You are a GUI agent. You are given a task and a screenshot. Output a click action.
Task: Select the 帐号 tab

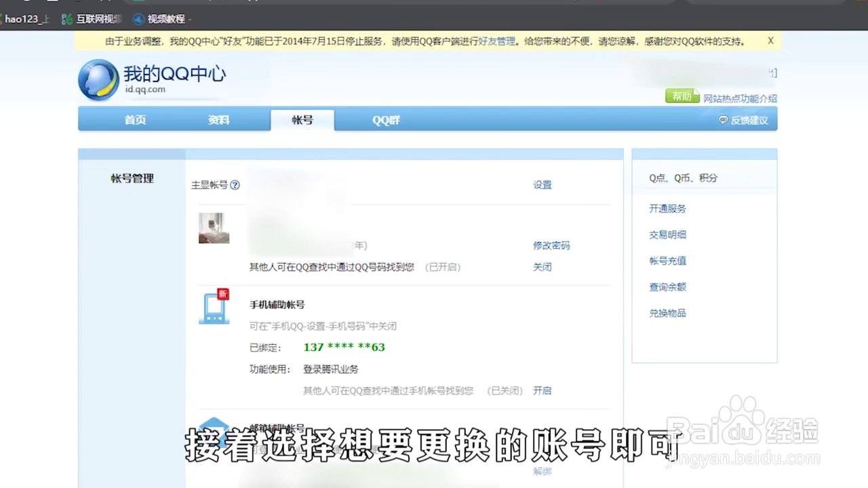302,120
